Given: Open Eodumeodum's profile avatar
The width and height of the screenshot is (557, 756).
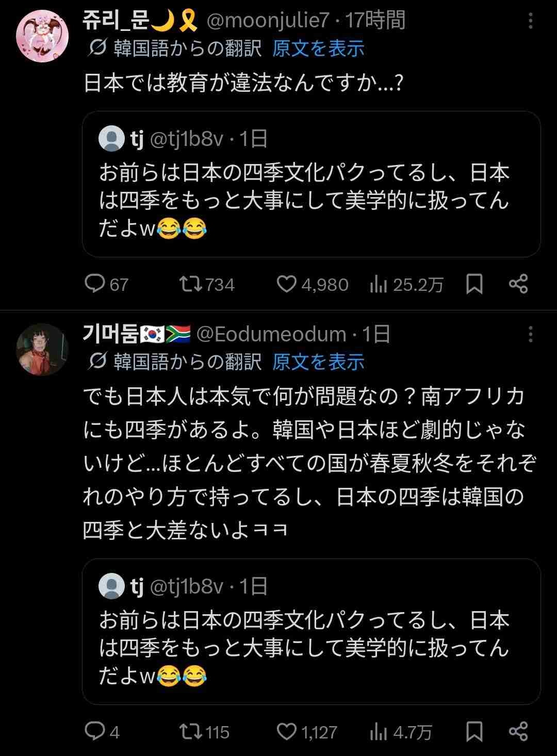Looking at the screenshot, I should pyautogui.click(x=42, y=350).
